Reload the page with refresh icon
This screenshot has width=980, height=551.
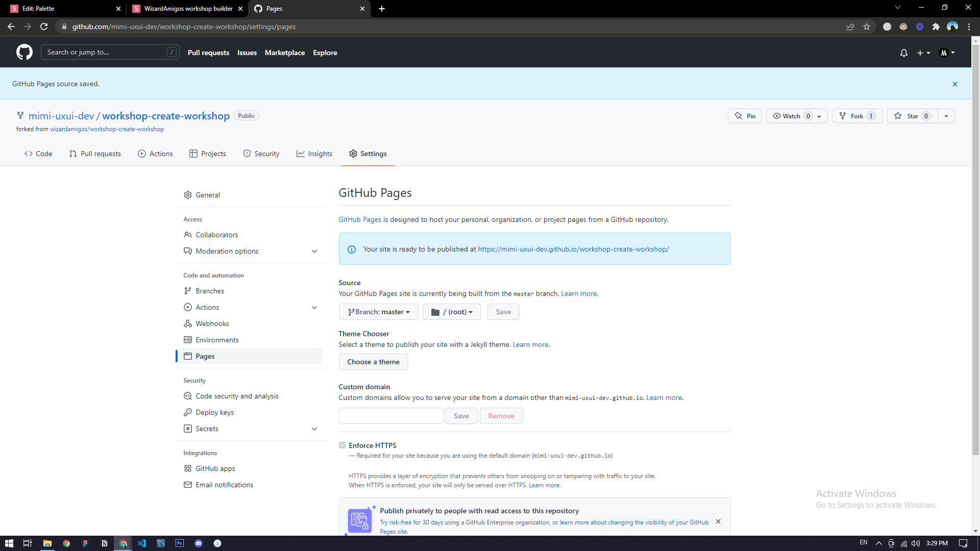(x=44, y=27)
